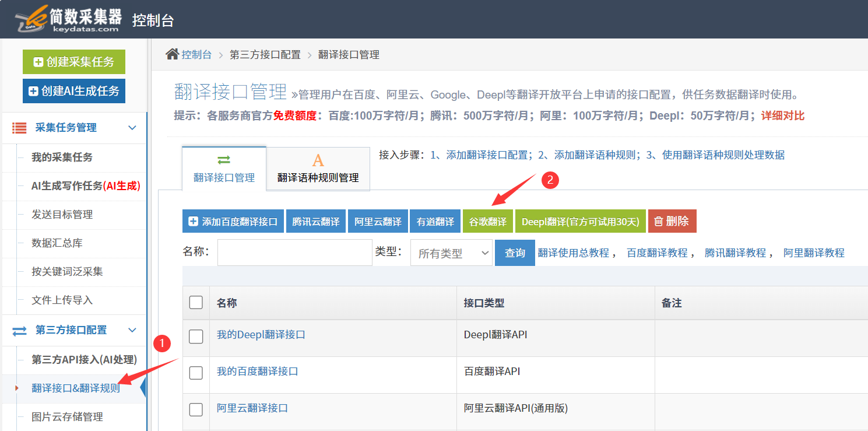Switch to 翻译语种规则管理 tab

tap(318, 169)
